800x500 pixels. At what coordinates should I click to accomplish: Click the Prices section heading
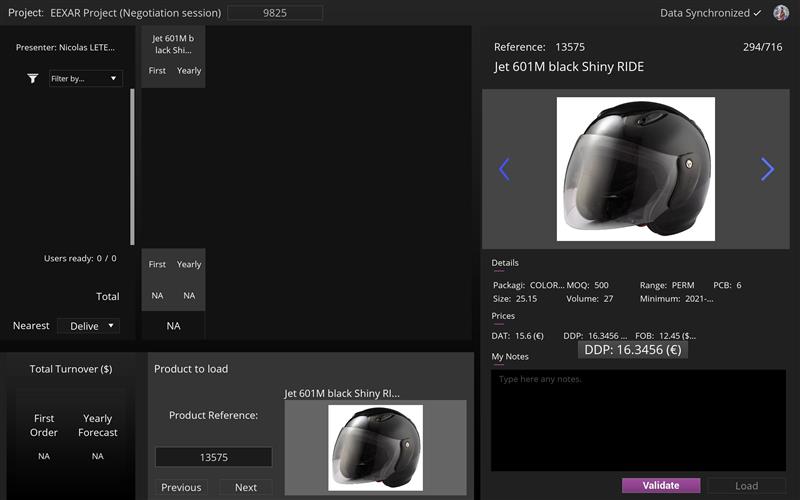click(x=503, y=316)
